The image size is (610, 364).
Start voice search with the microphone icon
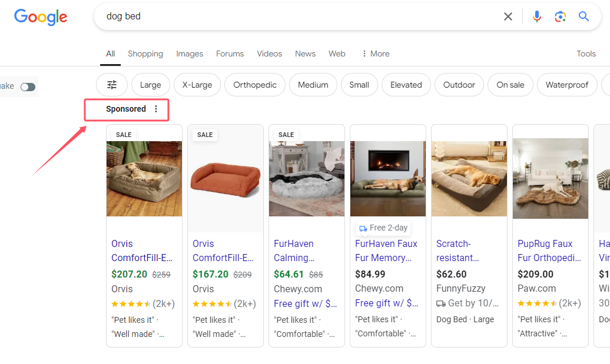(537, 16)
